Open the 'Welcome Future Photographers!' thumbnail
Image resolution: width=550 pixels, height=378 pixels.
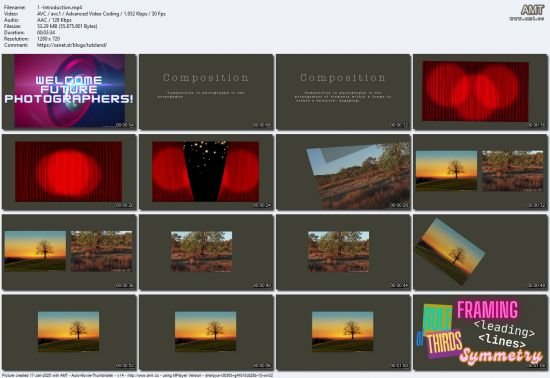click(69, 92)
